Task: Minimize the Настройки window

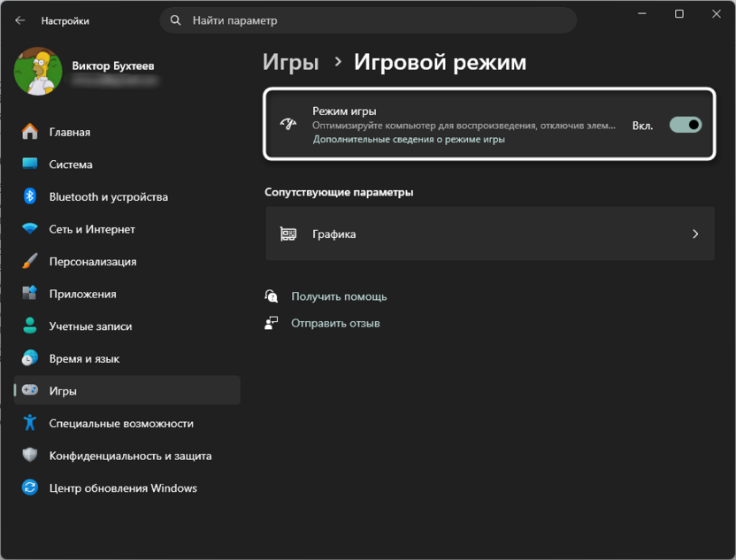Action: click(642, 13)
